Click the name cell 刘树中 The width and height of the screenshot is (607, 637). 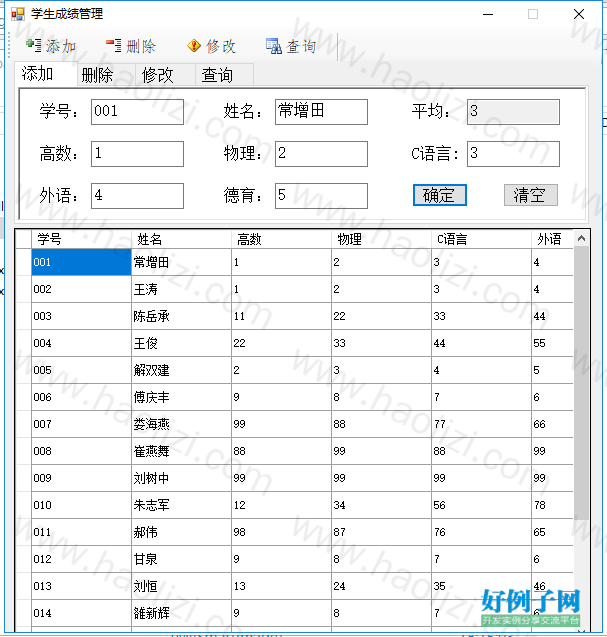[x=181, y=478]
